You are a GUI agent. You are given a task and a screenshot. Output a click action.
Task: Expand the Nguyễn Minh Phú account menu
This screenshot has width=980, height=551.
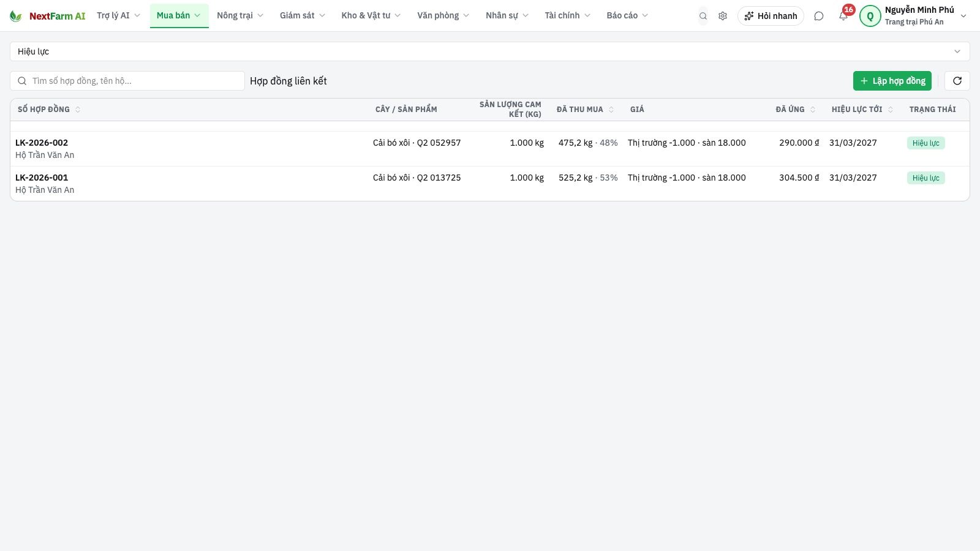pos(963,16)
